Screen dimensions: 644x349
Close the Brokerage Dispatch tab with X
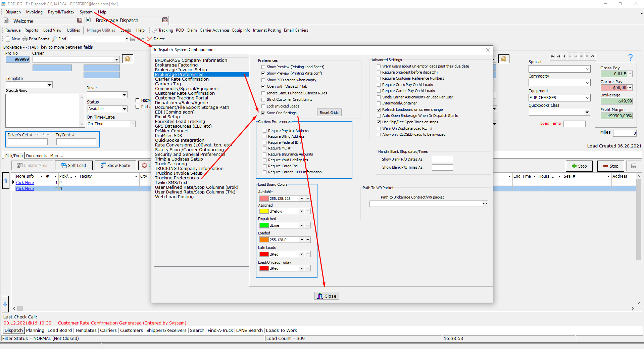click(x=165, y=20)
